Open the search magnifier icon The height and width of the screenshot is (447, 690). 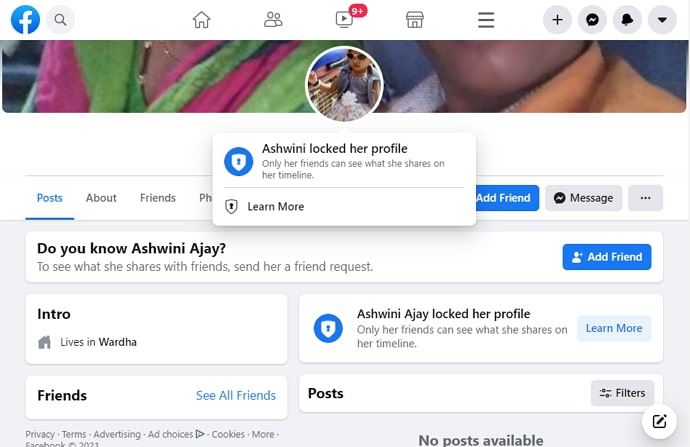[x=60, y=20]
